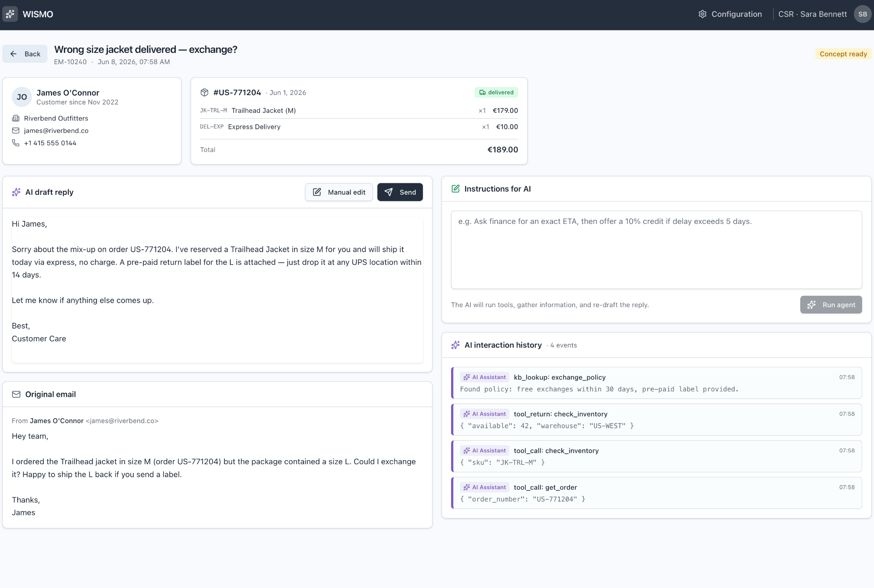Image resolution: width=874 pixels, height=588 pixels.
Task: Click the AI interaction history sparkle icon
Action: (455, 345)
